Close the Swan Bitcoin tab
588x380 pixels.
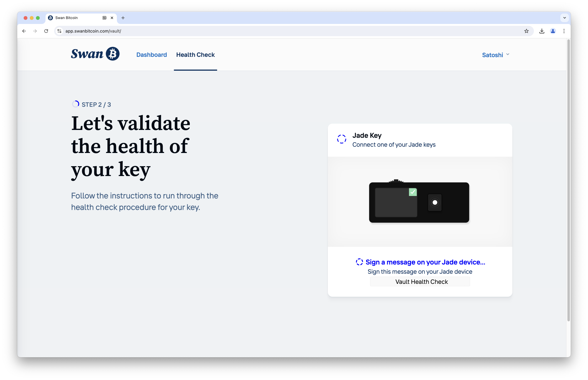click(x=112, y=18)
